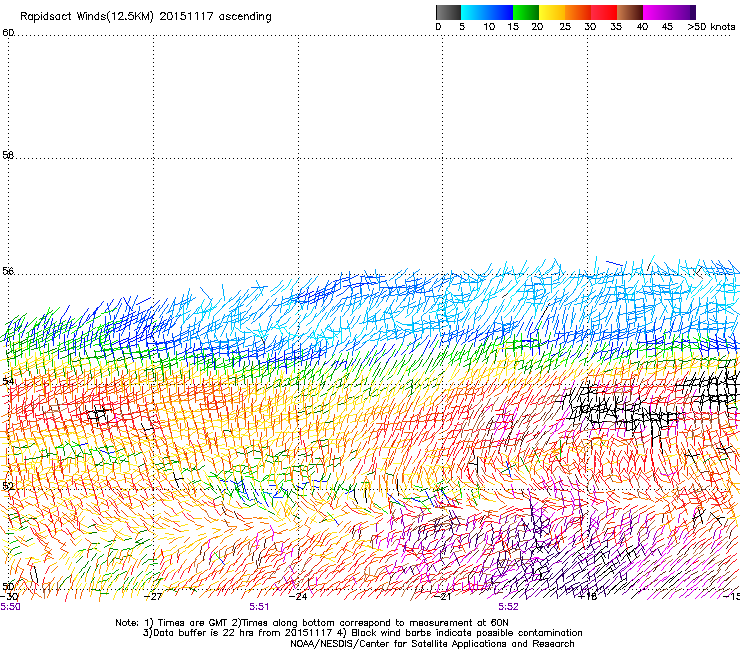Click the -27 longitude axis label
740x650 pixels.
pyautogui.click(x=153, y=597)
